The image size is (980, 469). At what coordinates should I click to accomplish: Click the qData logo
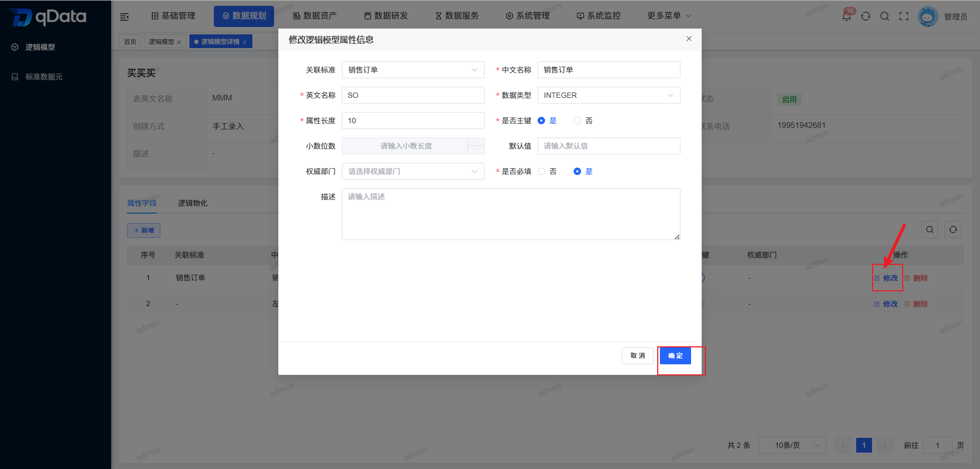pos(48,16)
